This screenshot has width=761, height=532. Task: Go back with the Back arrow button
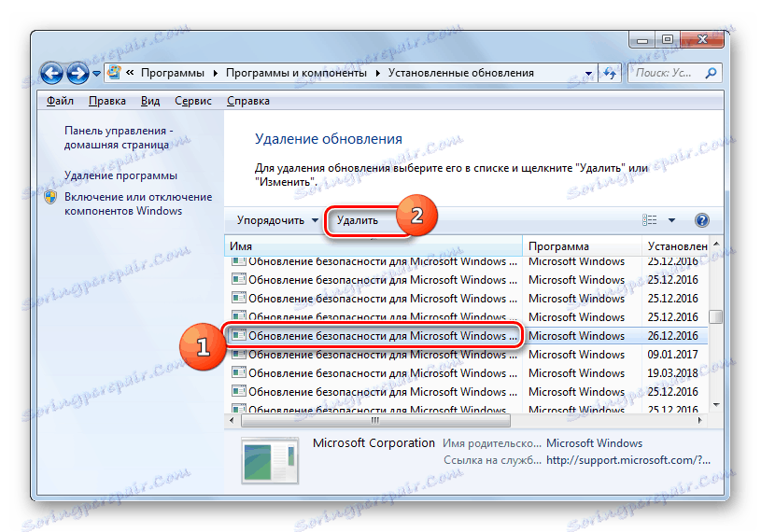[51, 73]
